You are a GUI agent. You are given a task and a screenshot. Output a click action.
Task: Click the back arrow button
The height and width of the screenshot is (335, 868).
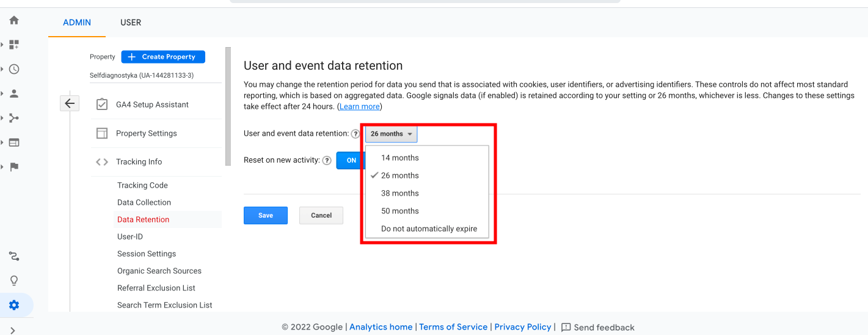pyautogui.click(x=70, y=103)
